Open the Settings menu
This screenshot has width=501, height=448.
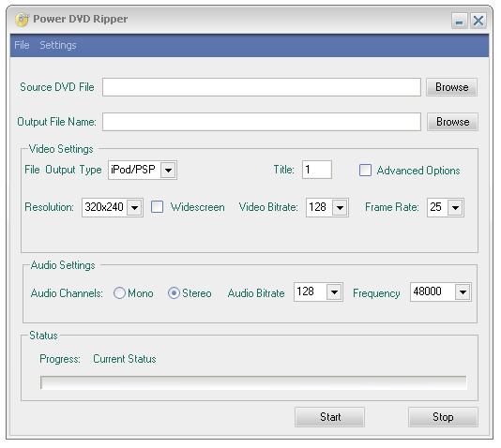pos(58,45)
